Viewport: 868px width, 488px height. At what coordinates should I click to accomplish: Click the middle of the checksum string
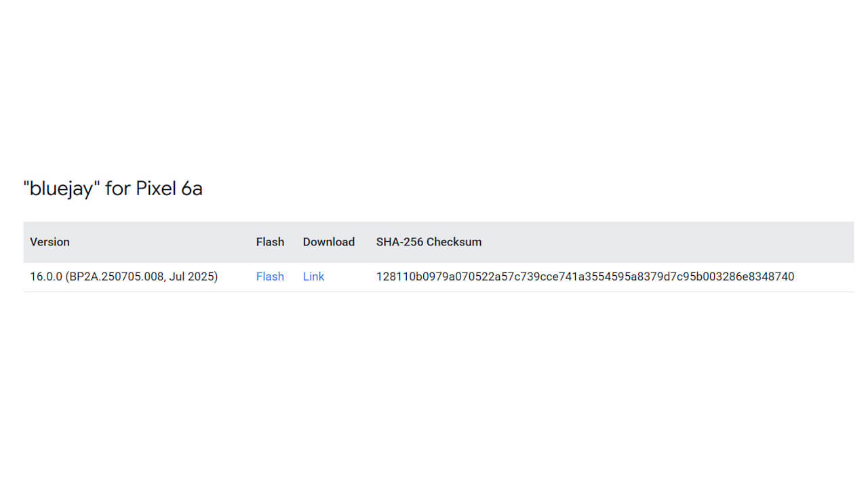[585, 277]
